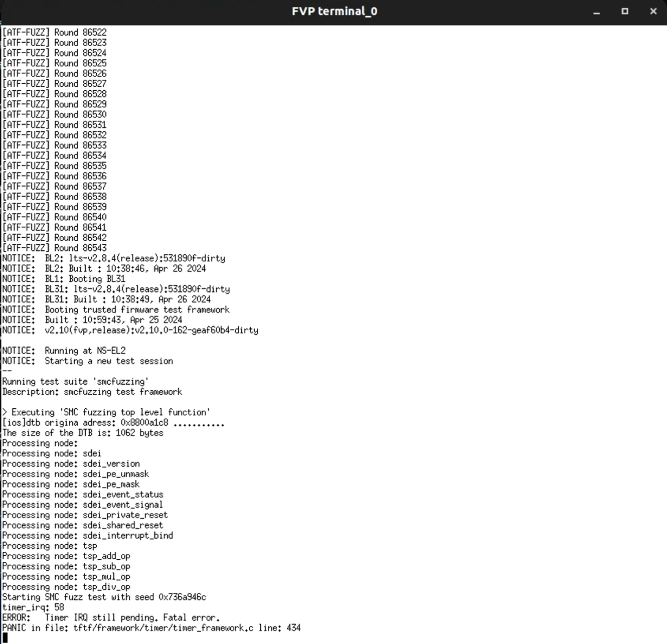This screenshot has width=667, height=644.
Task: Click the Processing node: tsp_div_op line
Action: click(x=66, y=587)
